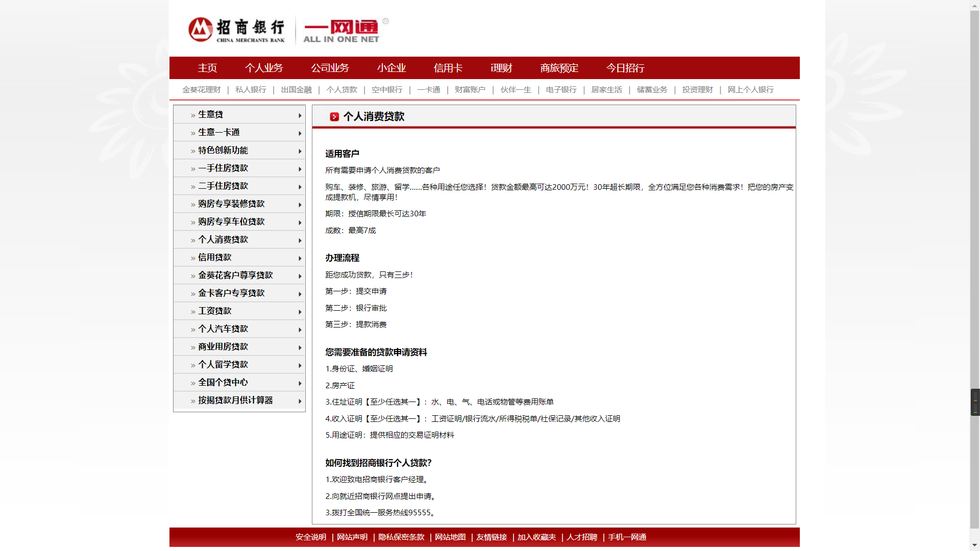Click the All In One Net logo
The image size is (980, 551).
pyautogui.click(x=341, y=31)
